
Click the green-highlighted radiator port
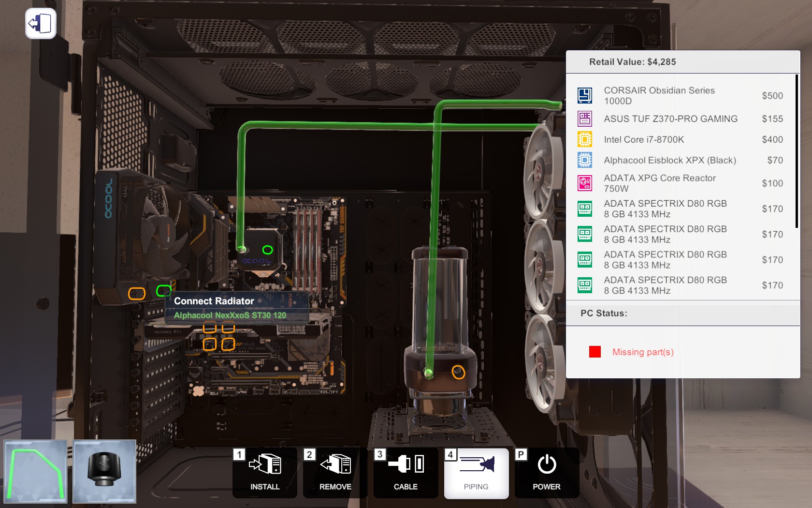point(164,290)
